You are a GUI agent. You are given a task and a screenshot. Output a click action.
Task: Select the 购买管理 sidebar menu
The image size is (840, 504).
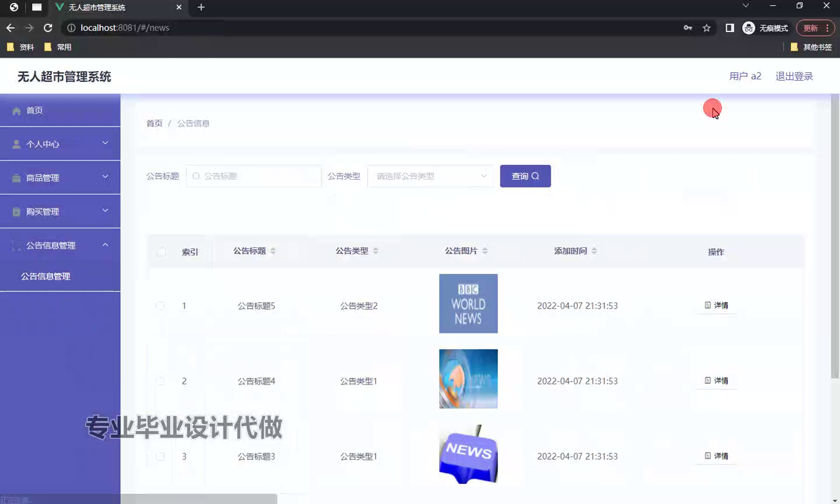pyautogui.click(x=60, y=212)
